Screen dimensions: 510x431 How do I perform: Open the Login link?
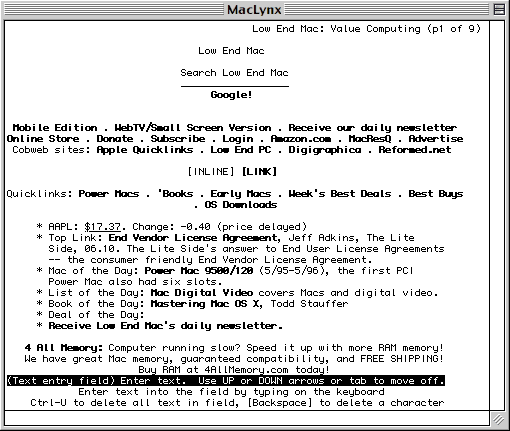click(238, 139)
